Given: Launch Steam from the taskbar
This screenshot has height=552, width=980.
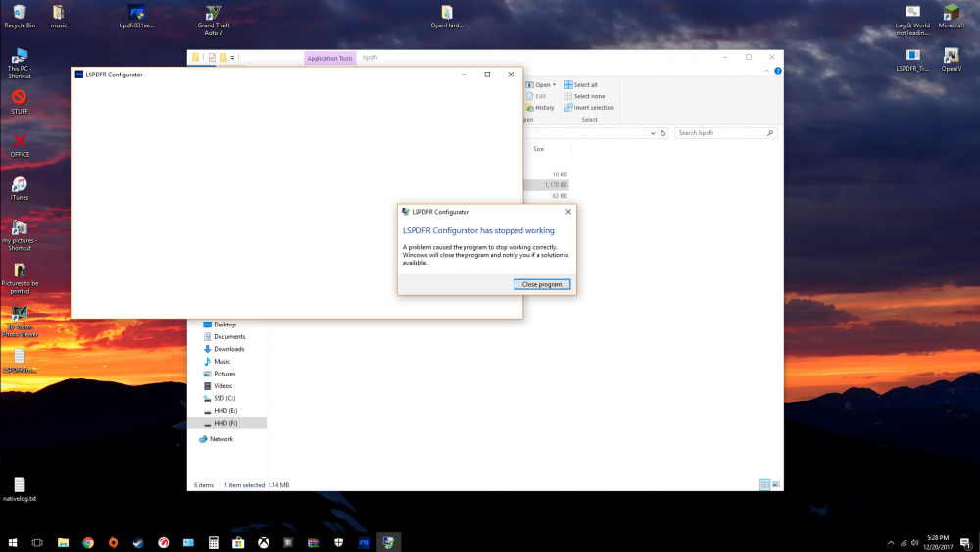Looking at the screenshot, I should point(138,542).
